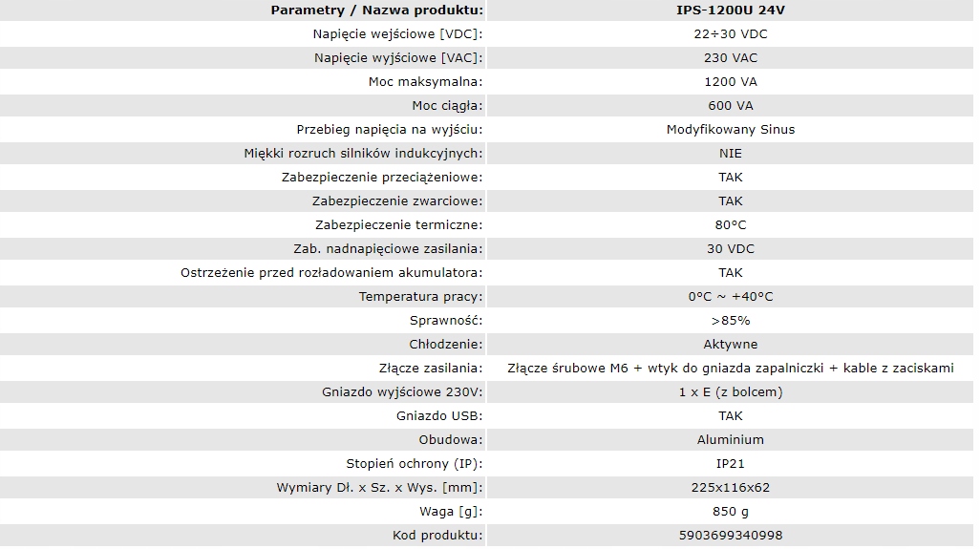Image resolution: width=980 pixels, height=549 pixels.
Task: Click the Parametry / Nazwa produktu header
Action: click(x=376, y=11)
